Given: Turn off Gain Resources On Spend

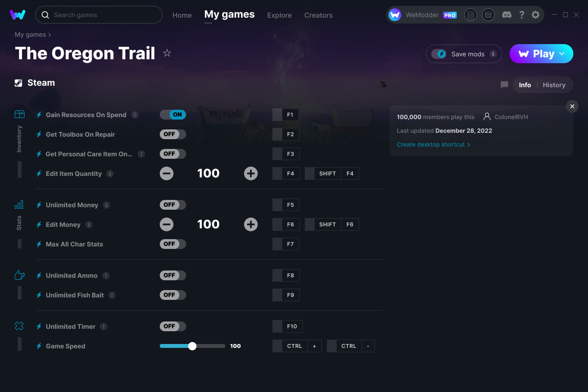Looking at the screenshot, I should click(173, 115).
